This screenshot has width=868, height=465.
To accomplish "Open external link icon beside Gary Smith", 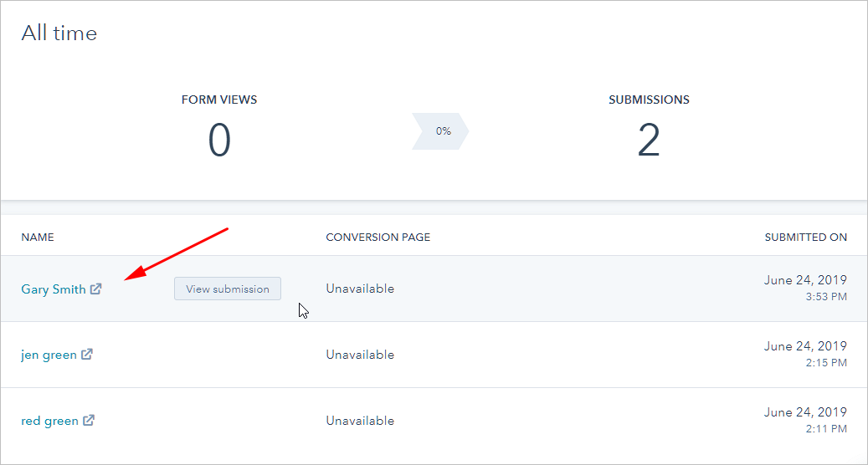I will coord(96,289).
